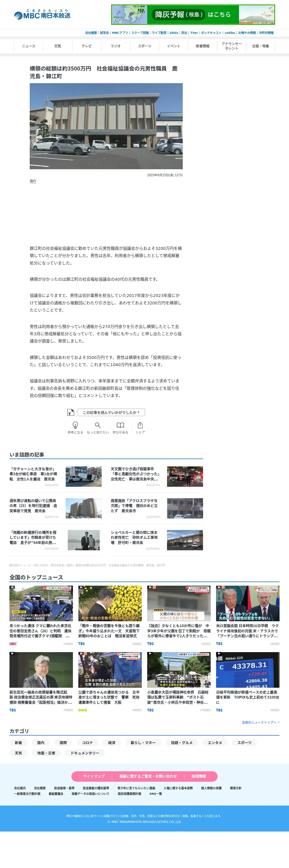Open the 降灰予報 (桜島) banner
This screenshot has height=868, width=289.
(193, 14)
